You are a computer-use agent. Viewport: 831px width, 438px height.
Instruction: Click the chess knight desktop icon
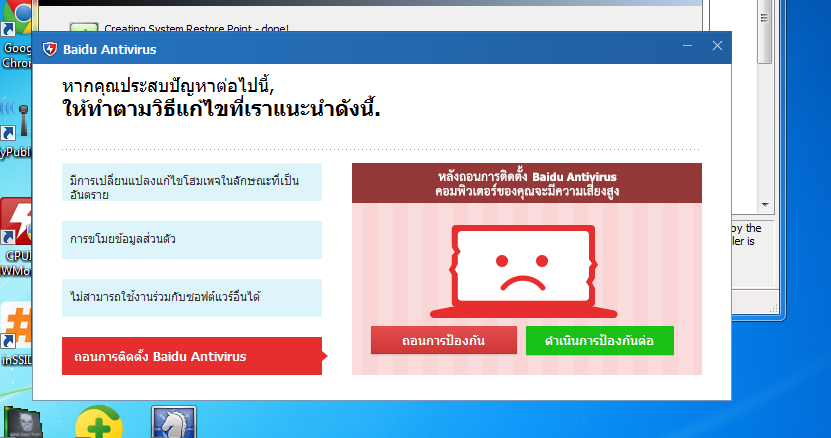pos(174,423)
